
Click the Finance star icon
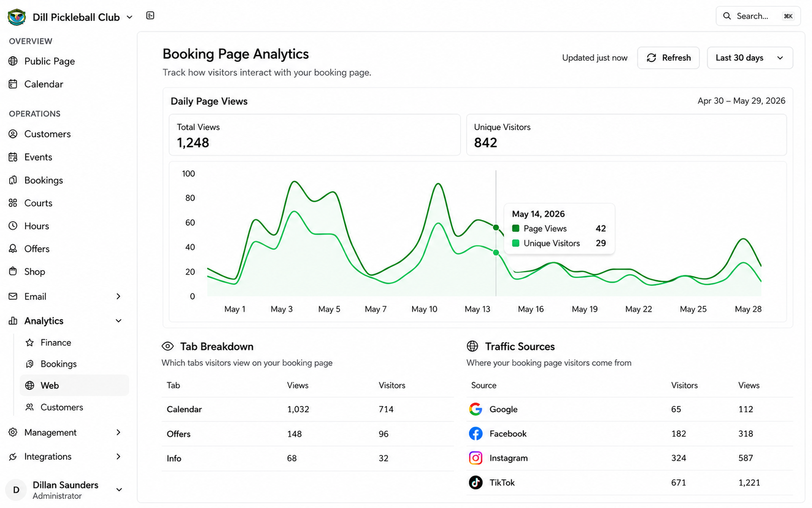(x=30, y=342)
